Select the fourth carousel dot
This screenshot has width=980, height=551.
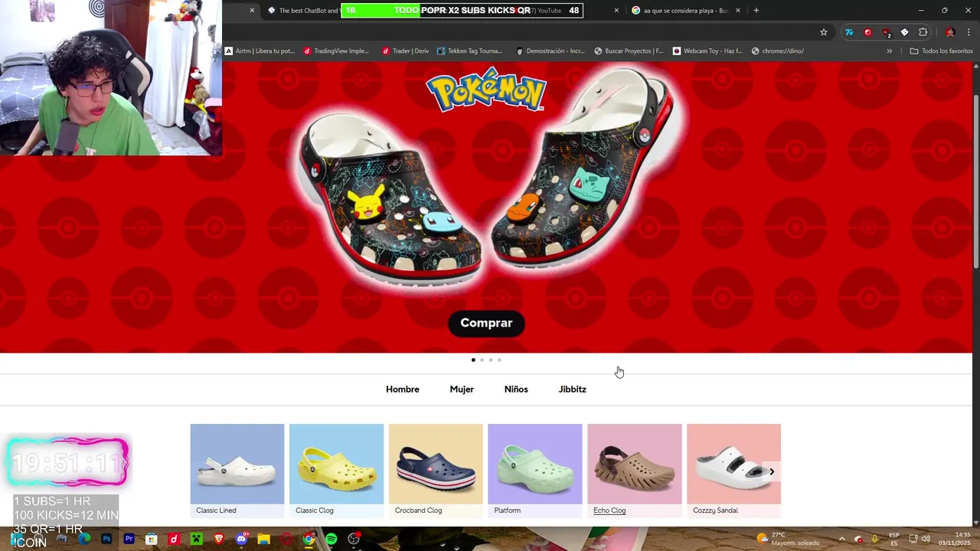tap(499, 360)
